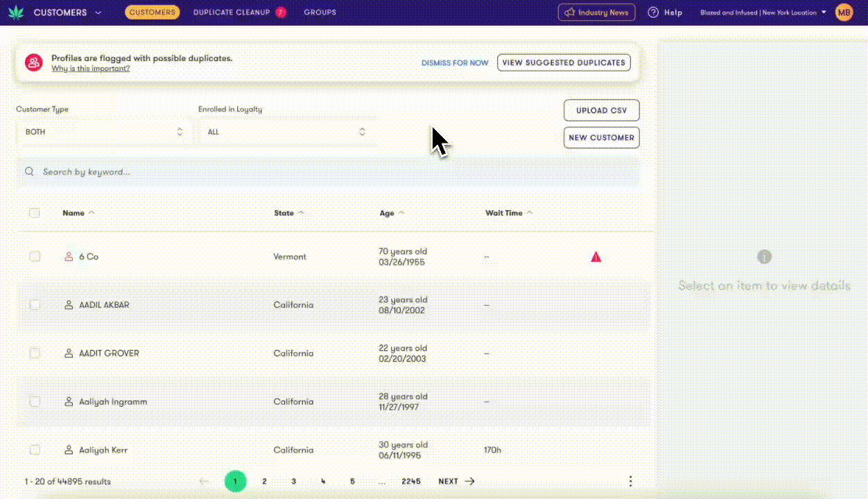Click Industry News button

point(596,12)
